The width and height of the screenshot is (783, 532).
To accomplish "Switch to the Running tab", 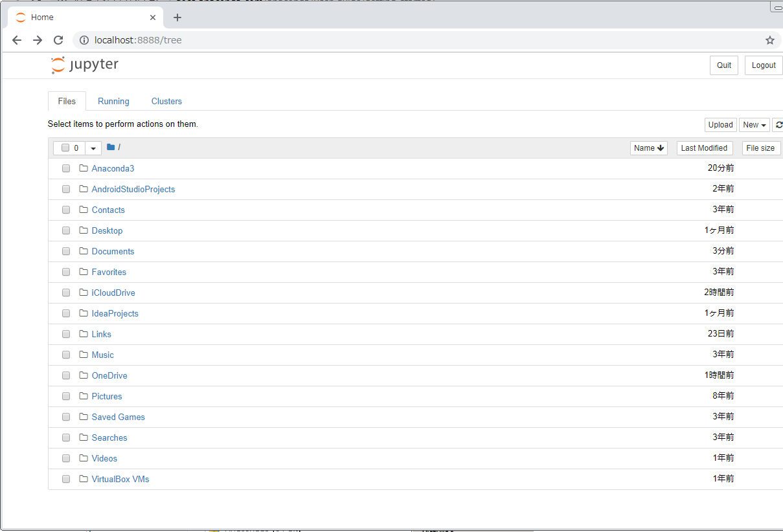I will coord(113,101).
